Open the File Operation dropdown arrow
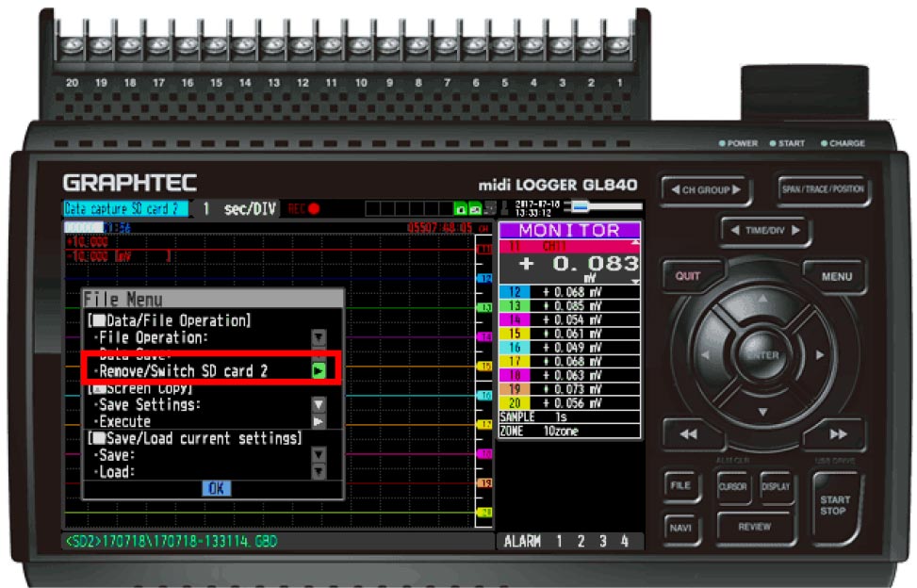This screenshot has width=917, height=588. pos(319,337)
